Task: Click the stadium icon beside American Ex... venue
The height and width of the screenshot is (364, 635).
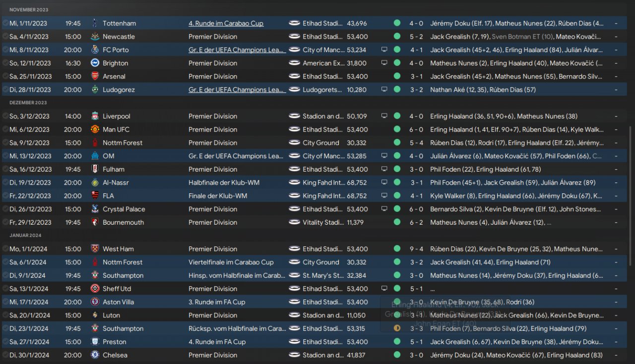Action: 295,63
